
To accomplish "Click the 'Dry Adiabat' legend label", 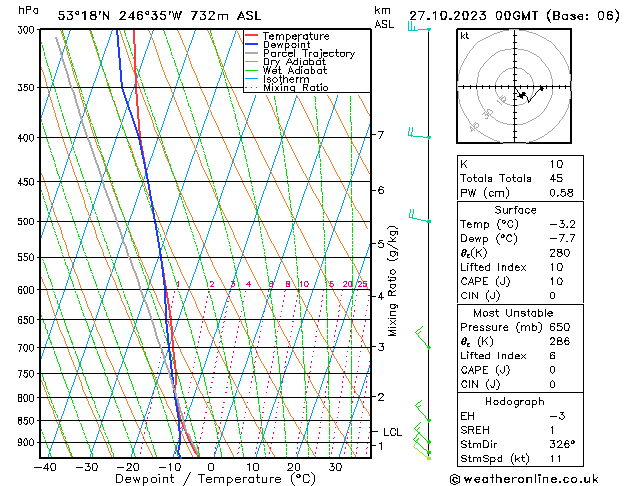I will pyautogui.click(x=294, y=62).
